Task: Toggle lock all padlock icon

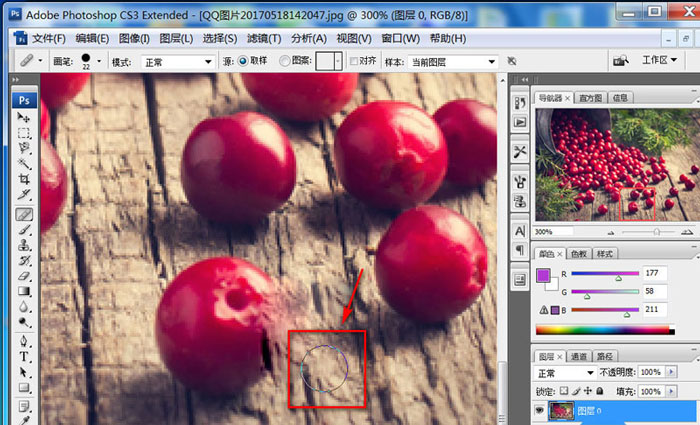Action: [600, 391]
